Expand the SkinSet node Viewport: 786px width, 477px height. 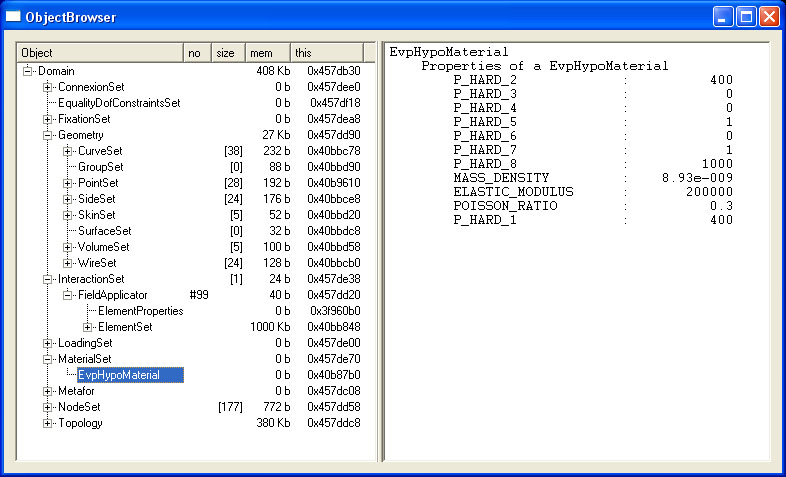coord(68,215)
